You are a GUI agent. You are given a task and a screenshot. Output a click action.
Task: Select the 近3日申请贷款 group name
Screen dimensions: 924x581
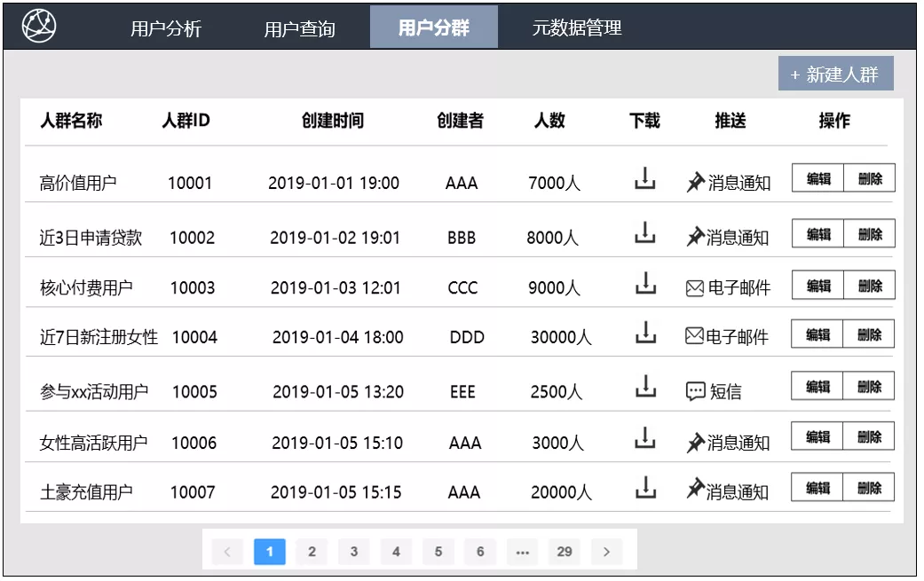91,238
